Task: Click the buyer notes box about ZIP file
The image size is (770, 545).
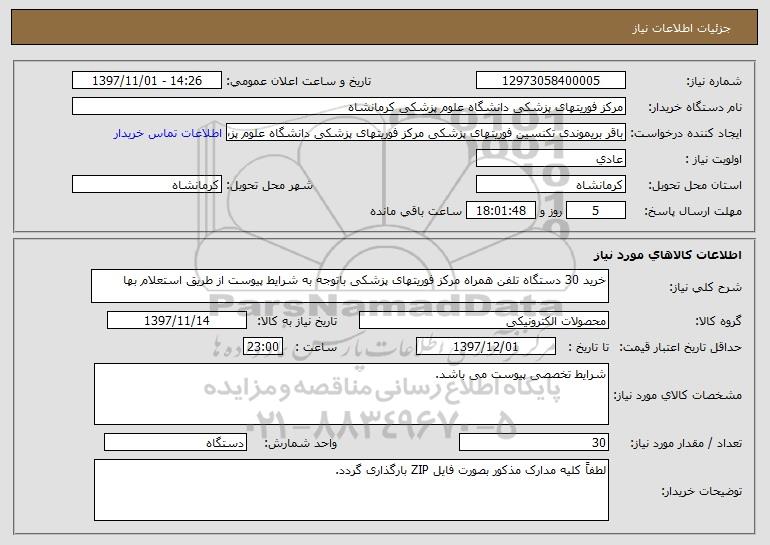Action: [x=351, y=490]
